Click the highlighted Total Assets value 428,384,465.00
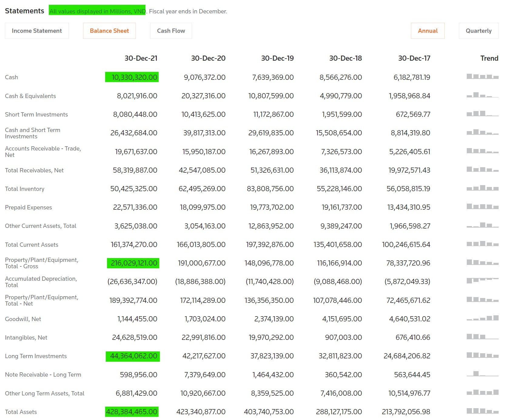The image size is (508, 420). [132, 412]
